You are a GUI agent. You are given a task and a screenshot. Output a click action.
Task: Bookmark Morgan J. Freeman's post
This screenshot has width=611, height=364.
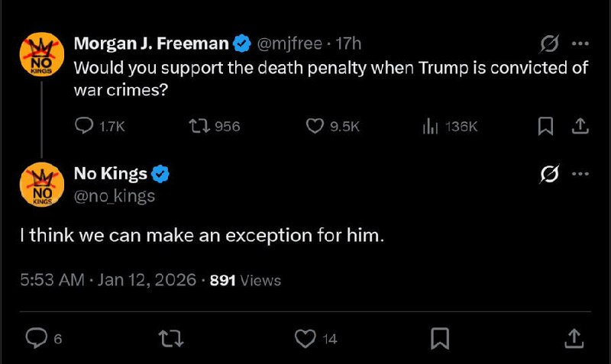pos(545,127)
